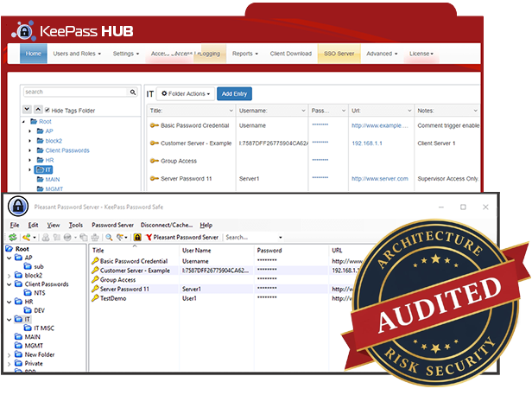
Task: Click the web tree search input field
Action: click(x=73, y=92)
